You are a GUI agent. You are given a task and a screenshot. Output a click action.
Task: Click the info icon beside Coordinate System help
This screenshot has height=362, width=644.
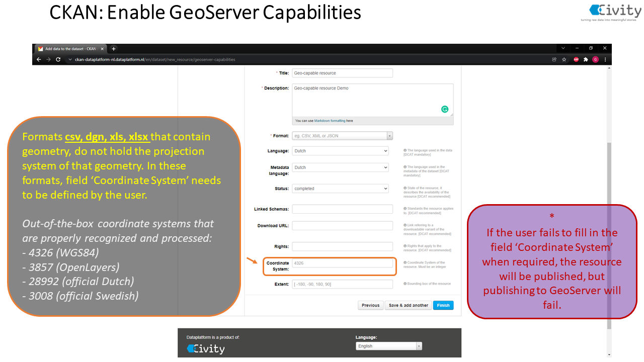coord(405,262)
